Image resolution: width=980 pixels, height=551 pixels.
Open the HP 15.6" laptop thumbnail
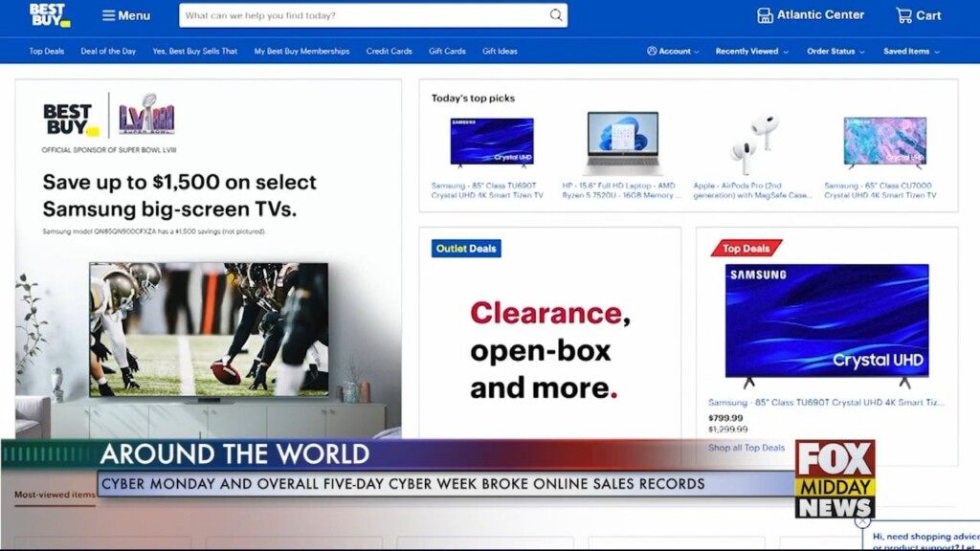(x=622, y=143)
